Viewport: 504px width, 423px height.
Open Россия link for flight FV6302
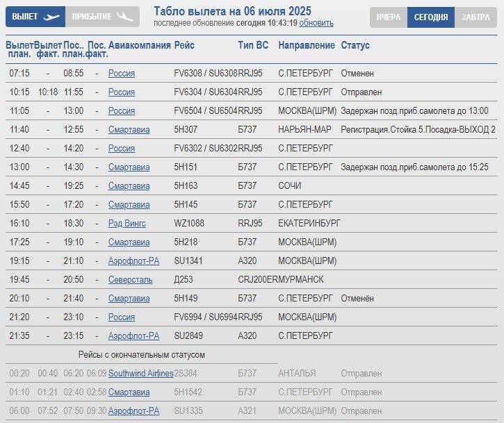(x=122, y=149)
